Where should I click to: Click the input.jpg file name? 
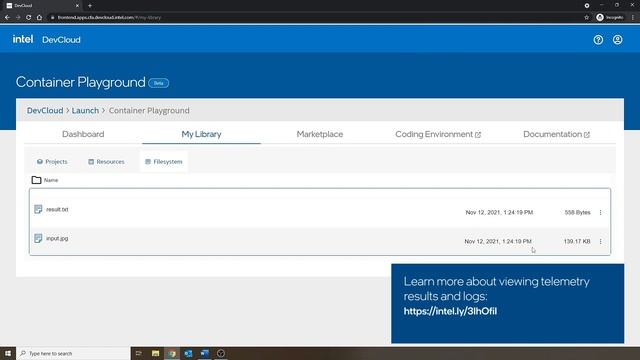pyautogui.click(x=57, y=238)
